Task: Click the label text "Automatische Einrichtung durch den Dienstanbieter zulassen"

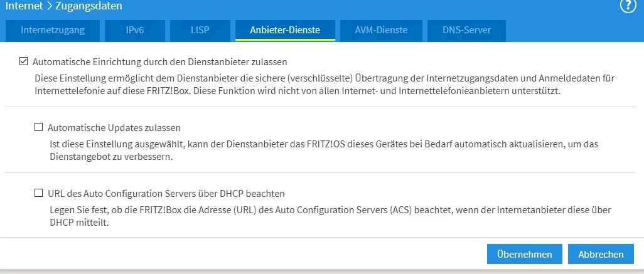Action: click(159, 62)
